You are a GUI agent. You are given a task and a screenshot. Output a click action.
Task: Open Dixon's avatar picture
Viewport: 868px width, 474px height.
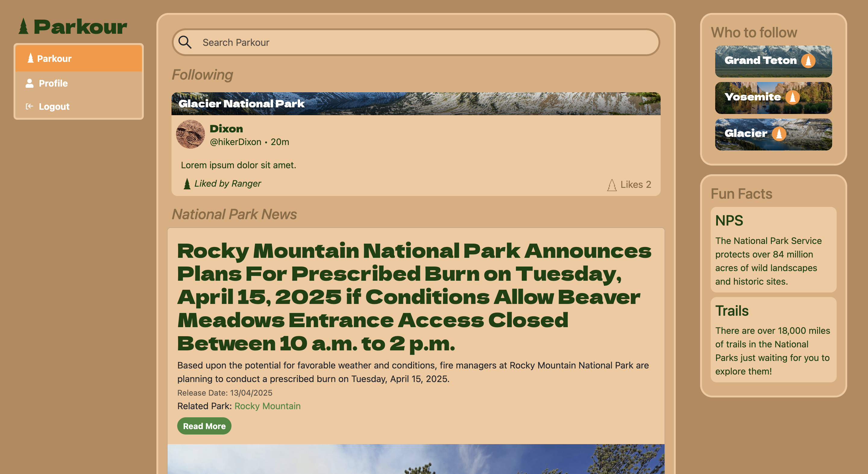(190, 134)
